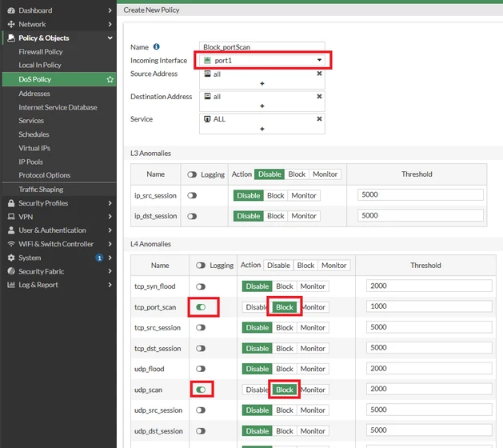Expand the Network menu chevron
Screen dimensions: 503x448
point(110,24)
